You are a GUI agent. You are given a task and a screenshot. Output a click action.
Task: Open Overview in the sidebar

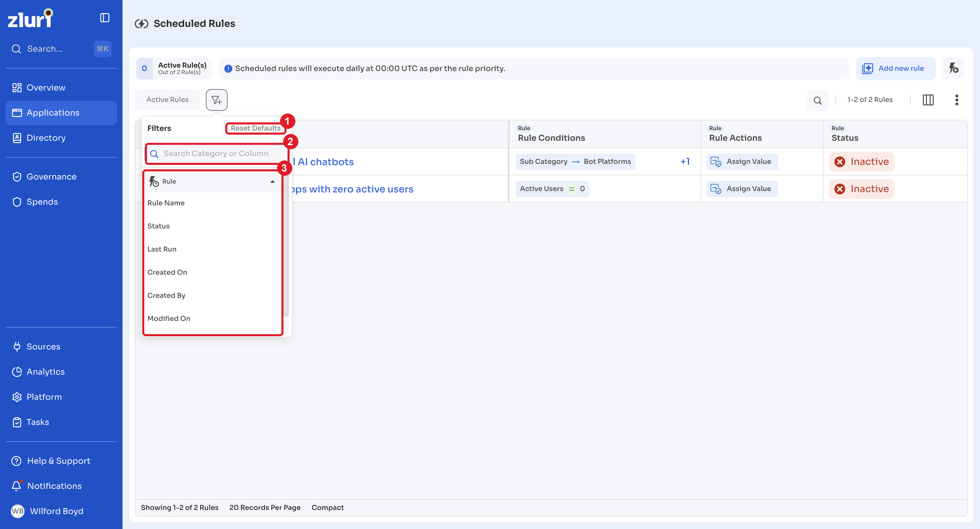pos(61,88)
